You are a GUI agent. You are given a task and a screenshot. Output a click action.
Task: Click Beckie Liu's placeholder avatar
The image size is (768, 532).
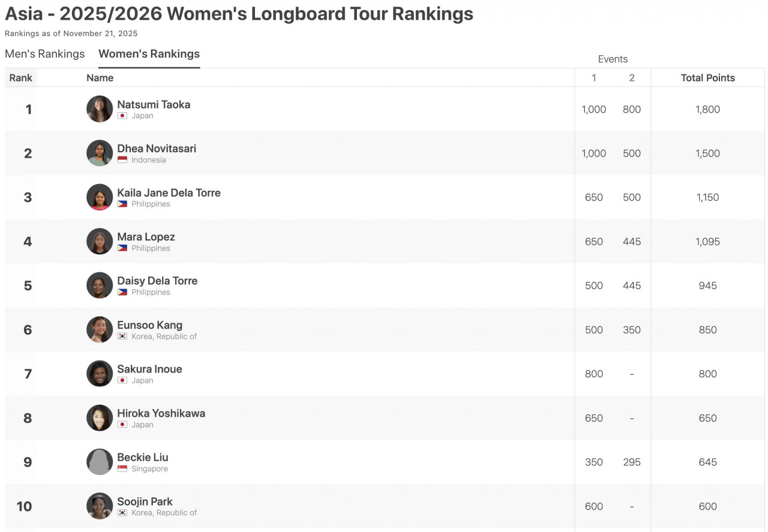(x=100, y=462)
